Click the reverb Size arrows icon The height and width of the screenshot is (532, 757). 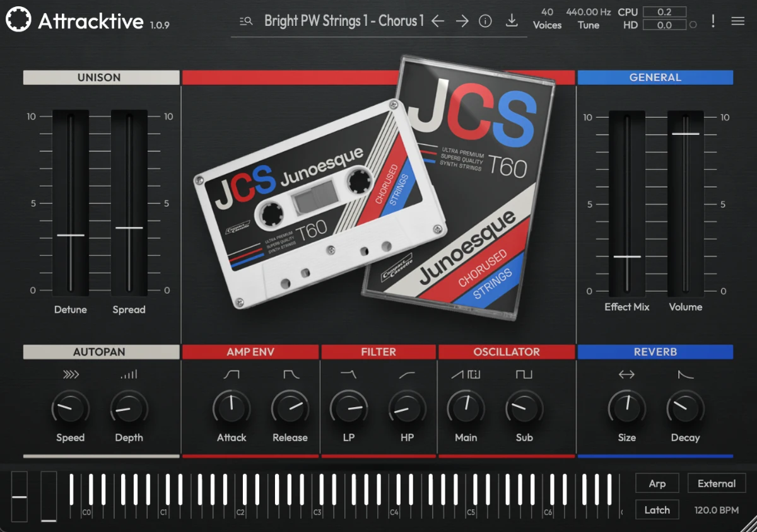[x=626, y=374]
